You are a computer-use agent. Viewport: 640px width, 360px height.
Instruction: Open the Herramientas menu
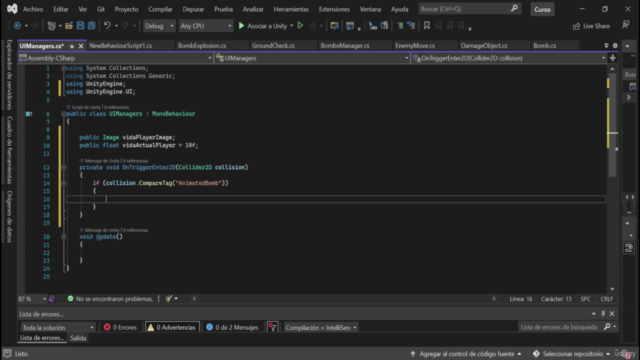coord(291,9)
